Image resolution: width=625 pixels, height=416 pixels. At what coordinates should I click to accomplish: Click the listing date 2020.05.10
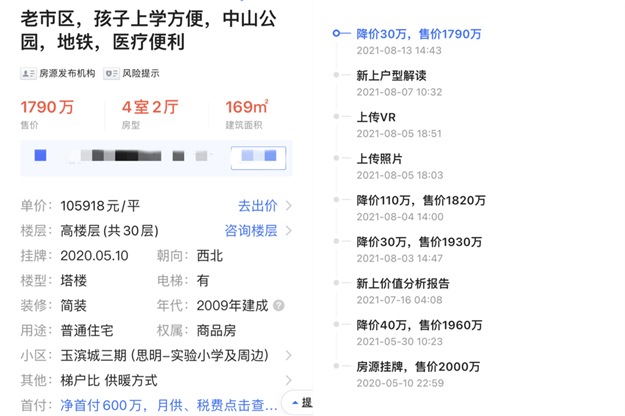[x=94, y=256]
